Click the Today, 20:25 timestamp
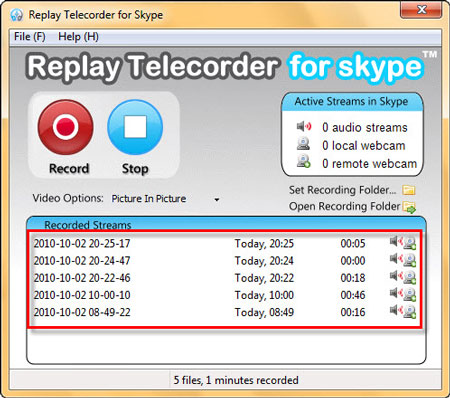Viewport: 450px width, 398px height. tap(264, 244)
